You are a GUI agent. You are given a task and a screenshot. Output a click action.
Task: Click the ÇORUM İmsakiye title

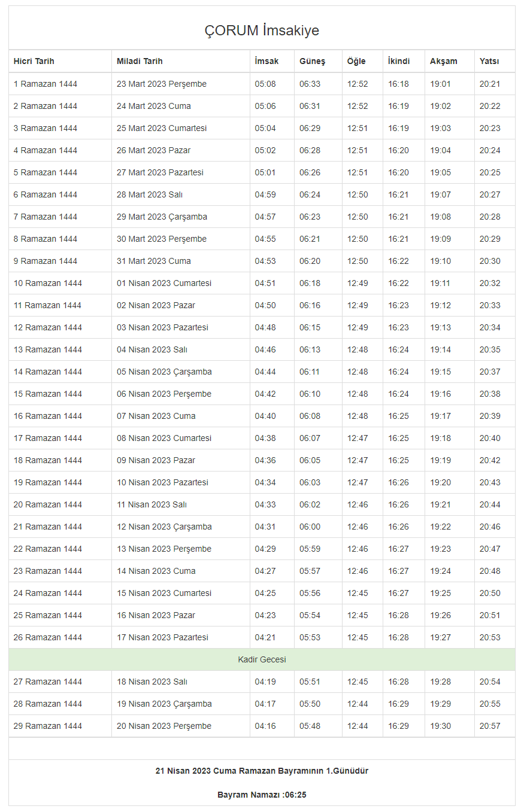[262, 31]
